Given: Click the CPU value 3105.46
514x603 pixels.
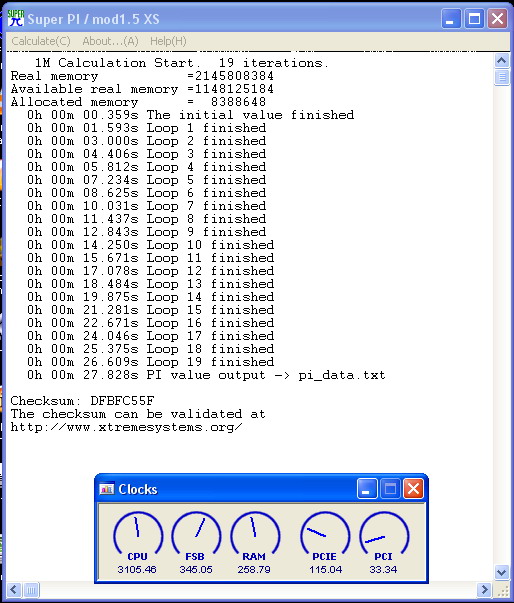Looking at the screenshot, I should (137, 570).
